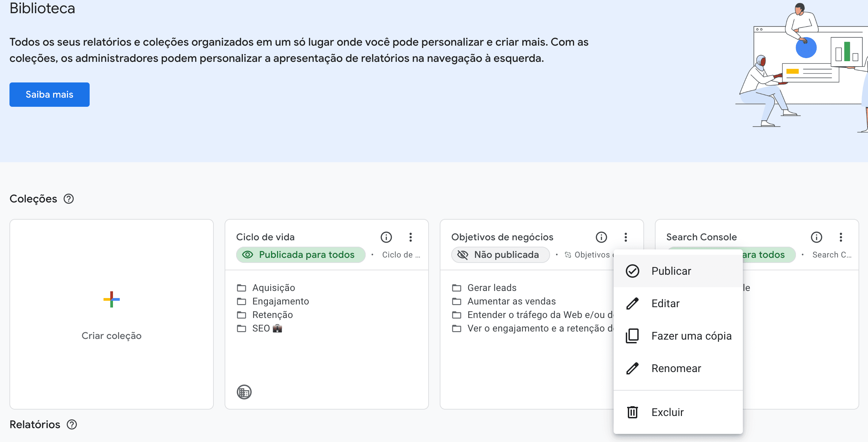This screenshot has height=442, width=868.
Task: Click the help icon next to Relatórios
Action: click(72, 424)
